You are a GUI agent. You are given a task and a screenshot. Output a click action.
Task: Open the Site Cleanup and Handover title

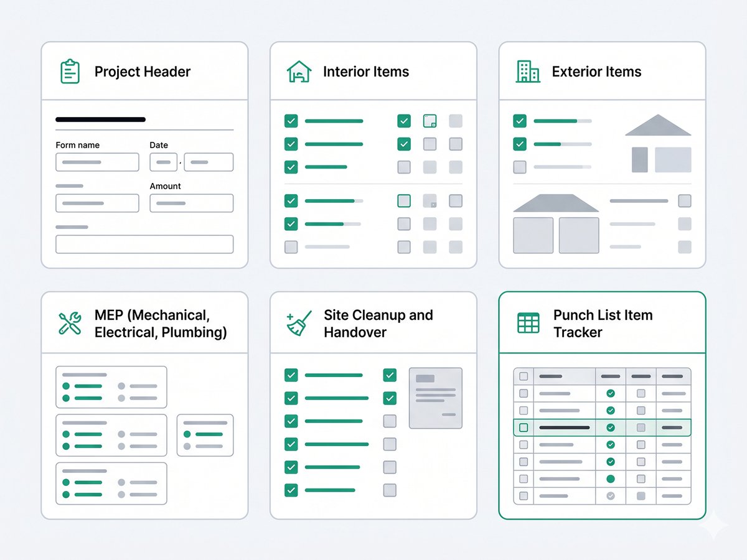[x=378, y=324]
